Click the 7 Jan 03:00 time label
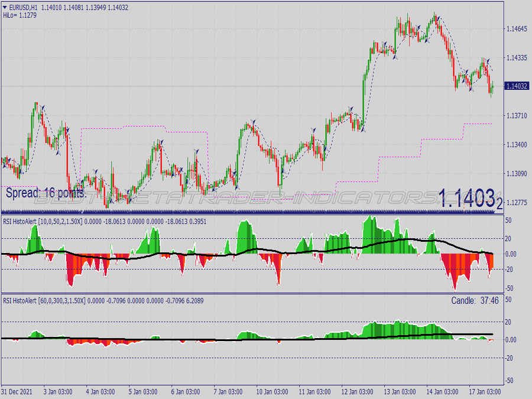Screen dimensions: 532x399 pyautogui.click(x=228, y=392)
